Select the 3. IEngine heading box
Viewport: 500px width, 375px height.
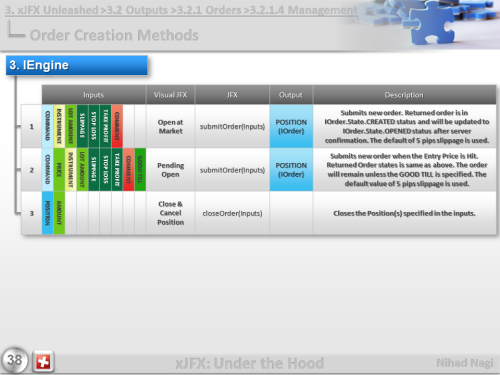click(x=77, y=65)
